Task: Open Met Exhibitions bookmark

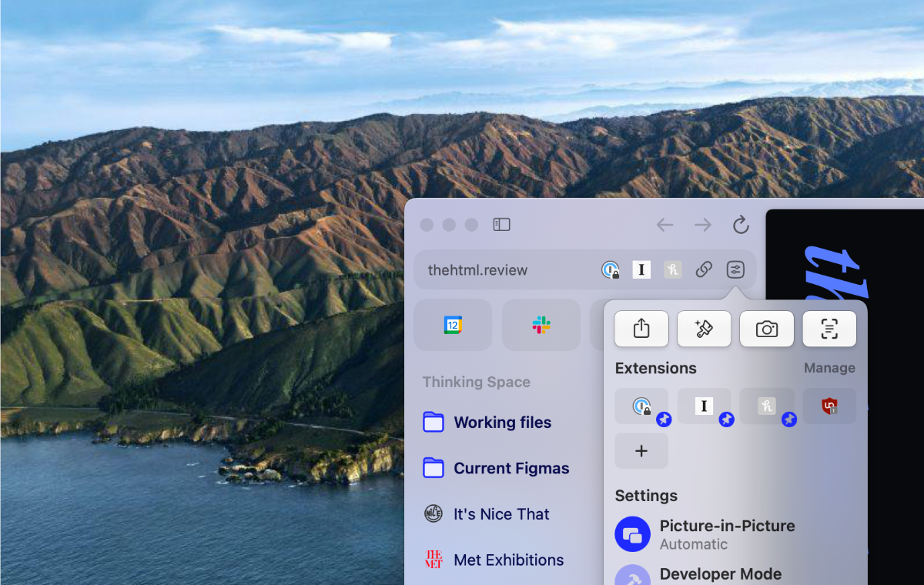Action: (494, 560)
